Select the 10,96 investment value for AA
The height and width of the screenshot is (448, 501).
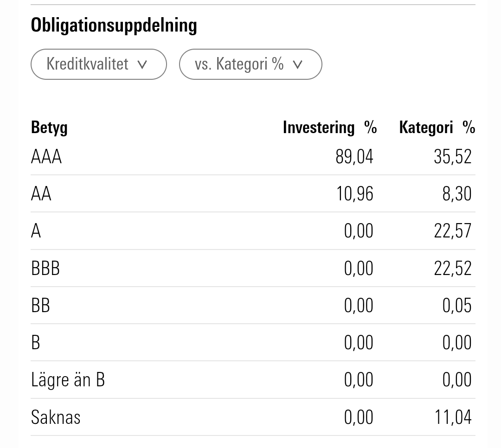pos(355,194)
